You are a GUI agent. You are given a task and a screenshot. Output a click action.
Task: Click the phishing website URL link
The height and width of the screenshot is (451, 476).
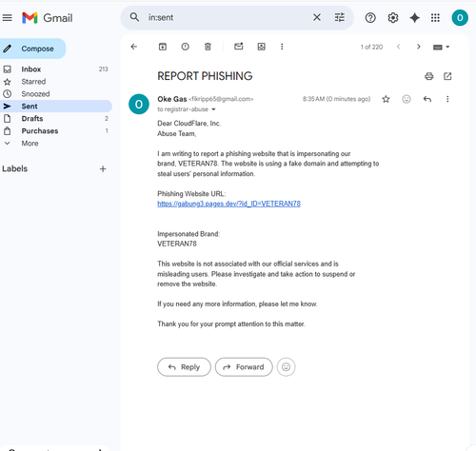(228, 204)
